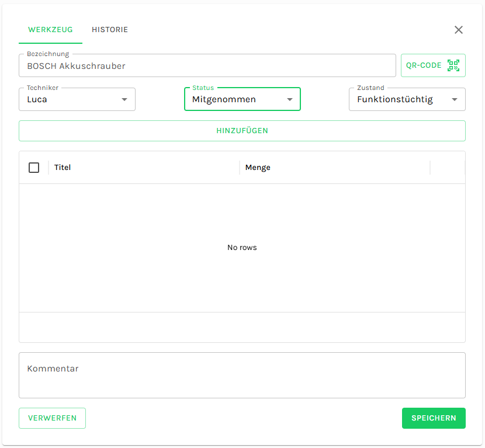Sort by the Titel column header

[x=63, y=168]
